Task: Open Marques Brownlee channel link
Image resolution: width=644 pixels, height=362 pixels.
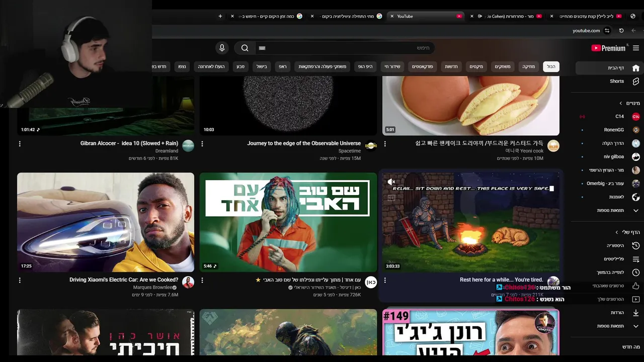Action: pos(153,288)
